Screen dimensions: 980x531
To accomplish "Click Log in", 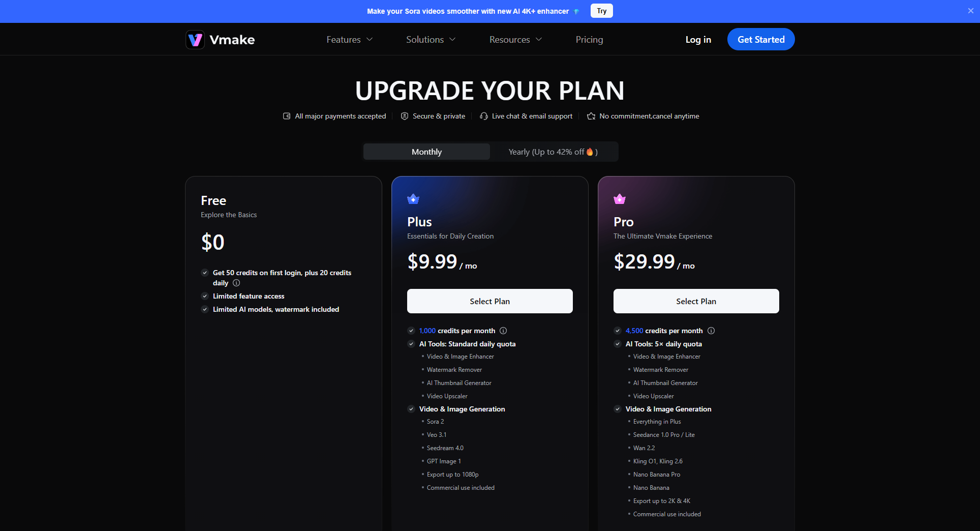I will coord(698,40).
